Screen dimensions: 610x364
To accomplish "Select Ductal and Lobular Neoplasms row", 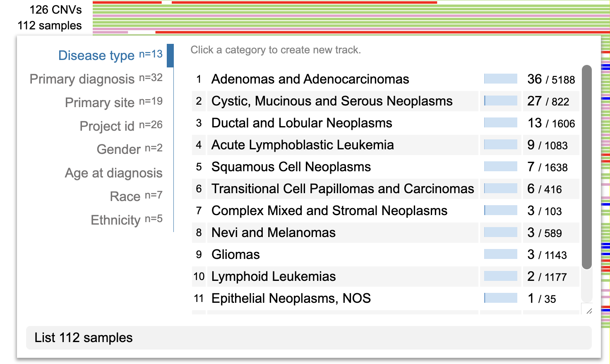I will tap(302, 123).
